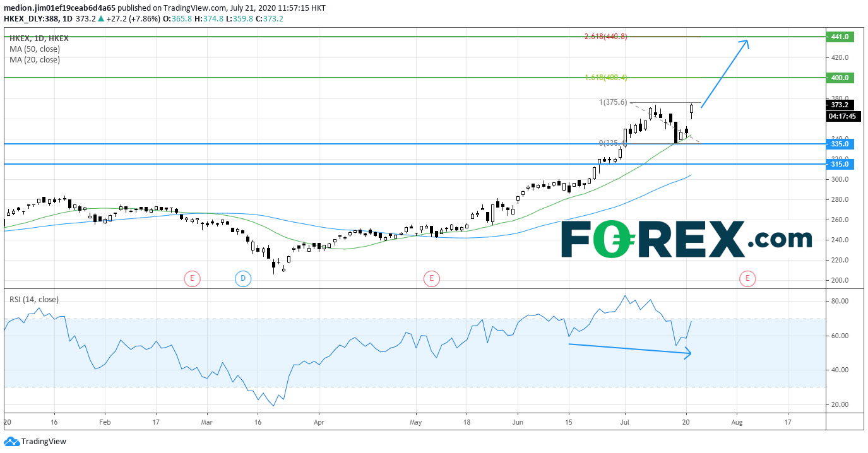Select the 335.0 blue price label
This screenshot has height=453, width=868.
tap(840, 144)
